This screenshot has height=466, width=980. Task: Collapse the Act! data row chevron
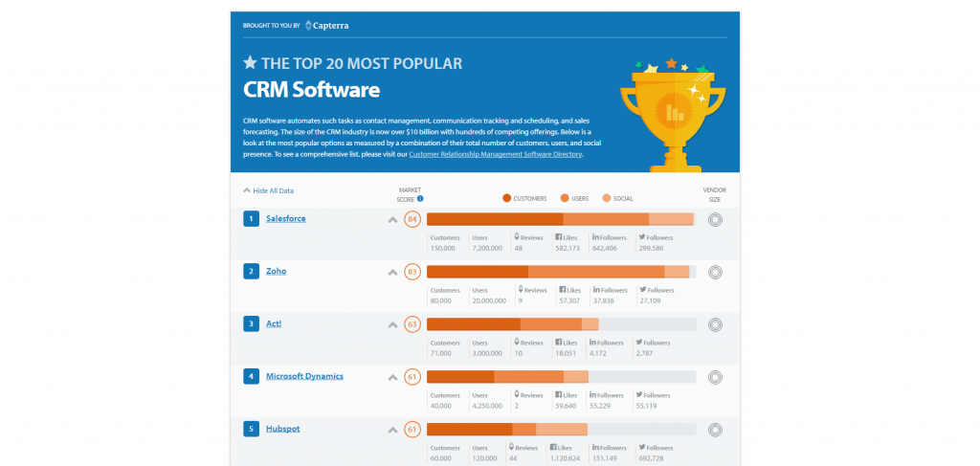[x=392, y=324]
